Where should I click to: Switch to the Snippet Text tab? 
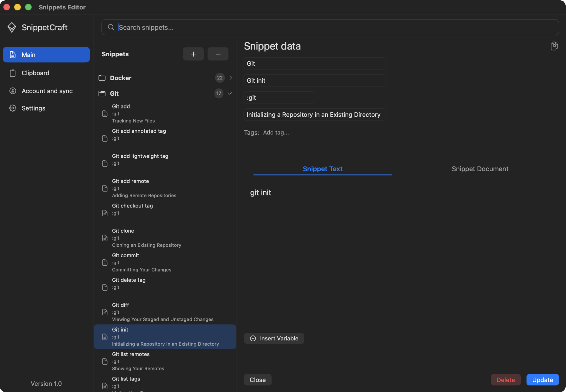pos(323,169)
